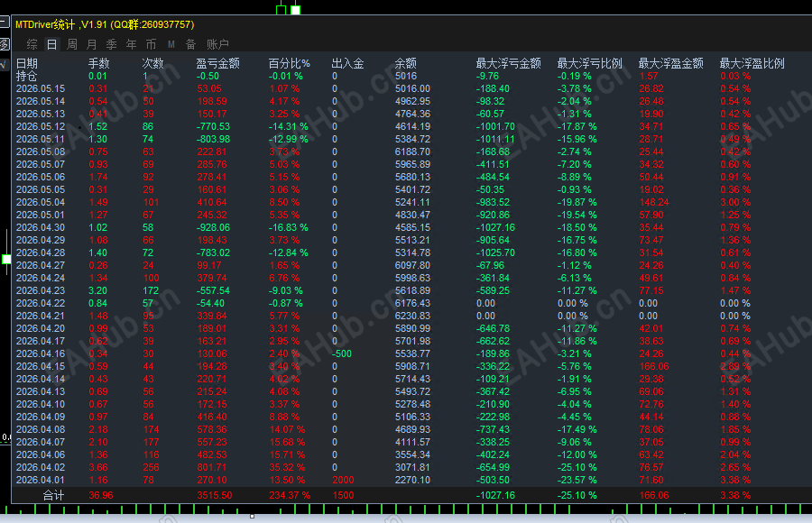Select the 2026.05.12 date row
This screenshot has height=523, width=812.
tap(41, 126)
